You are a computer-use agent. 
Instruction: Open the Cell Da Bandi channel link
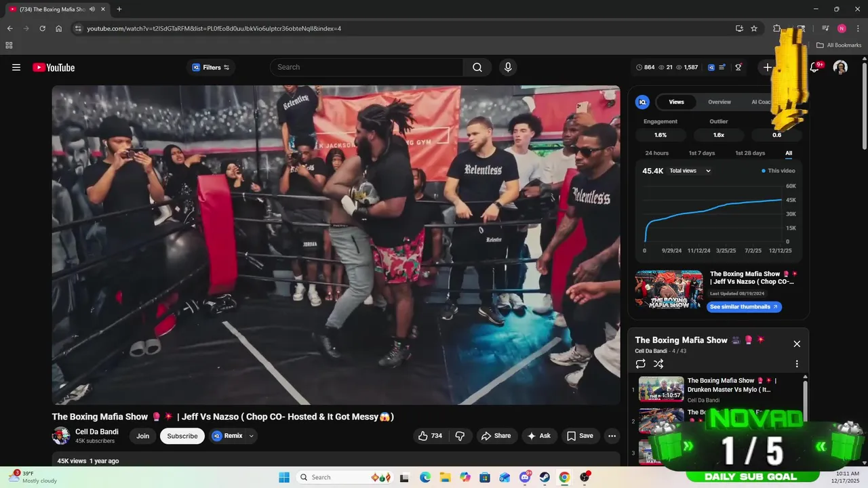(x=97, y=432)
